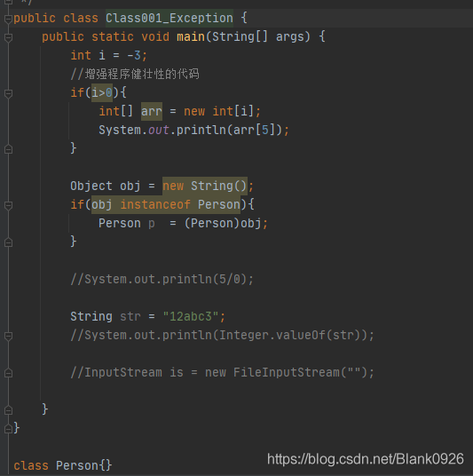
Task: Click the highlighted 'obj instanceof Person' condition
Action: click(166, 204)
